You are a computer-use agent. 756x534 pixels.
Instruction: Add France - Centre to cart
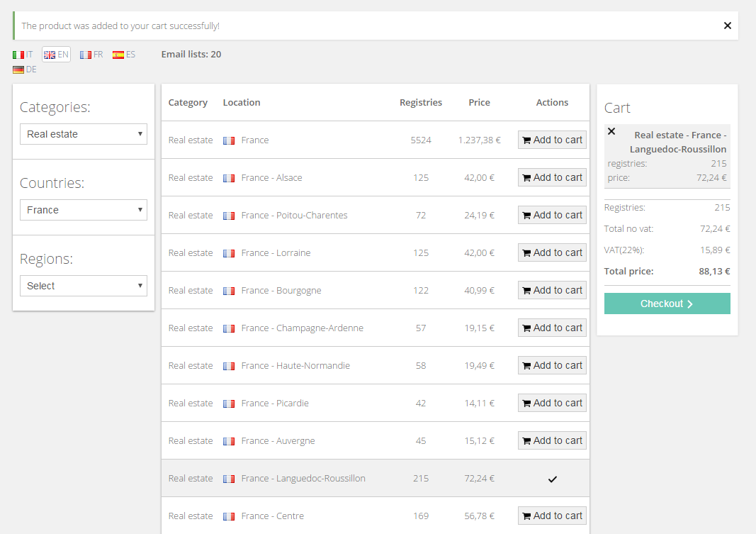point(552,516)
